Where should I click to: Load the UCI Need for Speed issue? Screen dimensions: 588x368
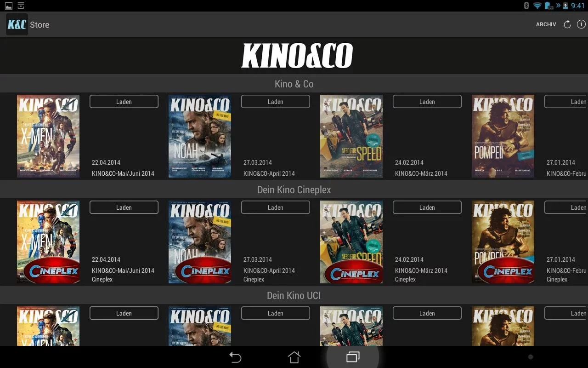pyautogui.click(x=427, y=313)
